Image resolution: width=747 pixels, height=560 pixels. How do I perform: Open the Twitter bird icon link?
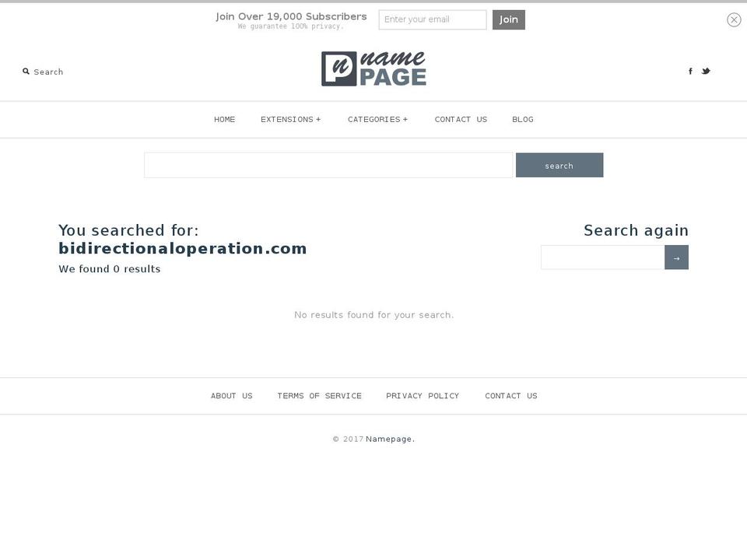(706, 71)
